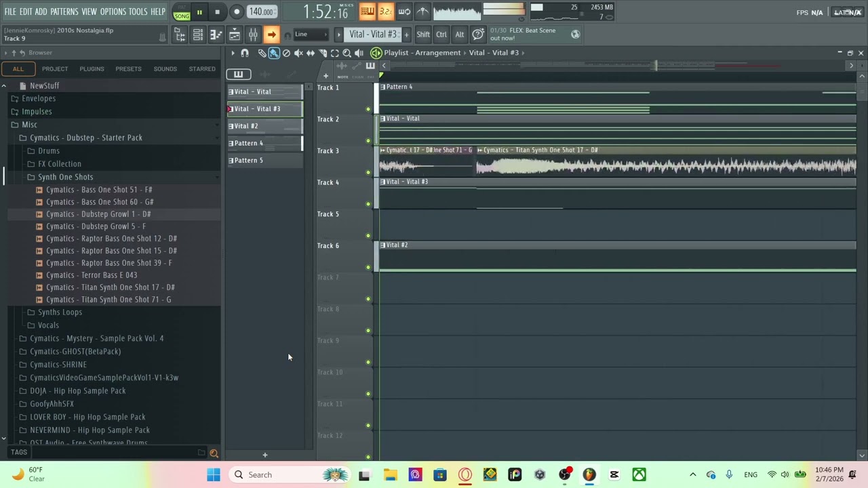Open the TOOLS menu
The height and width of the screenshot is (488, 868).
(x=138, y=12)
